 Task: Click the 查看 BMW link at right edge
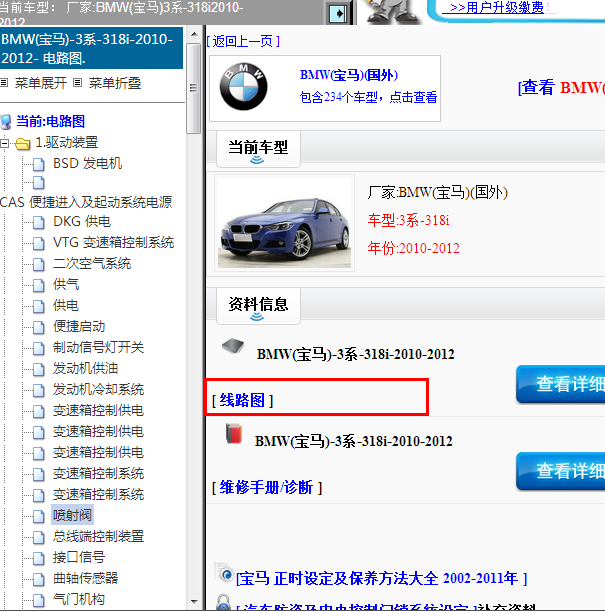[x=561, y=87]
